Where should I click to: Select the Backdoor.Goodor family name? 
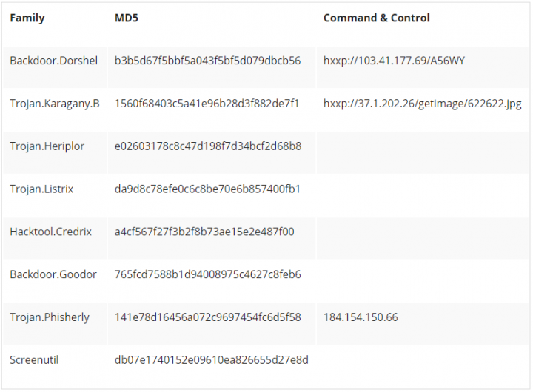click(x=53, y=274)
